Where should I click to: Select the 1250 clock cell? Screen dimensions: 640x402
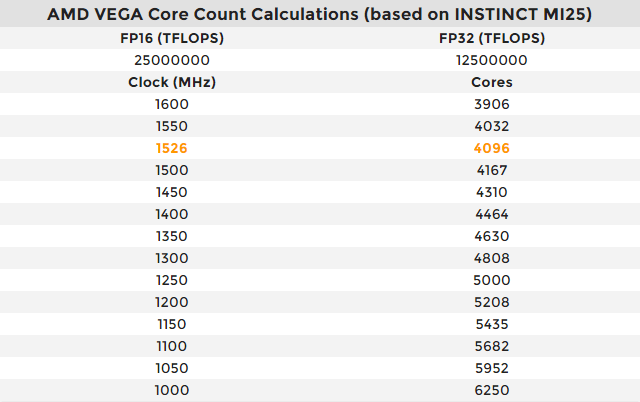pos(172,280)
